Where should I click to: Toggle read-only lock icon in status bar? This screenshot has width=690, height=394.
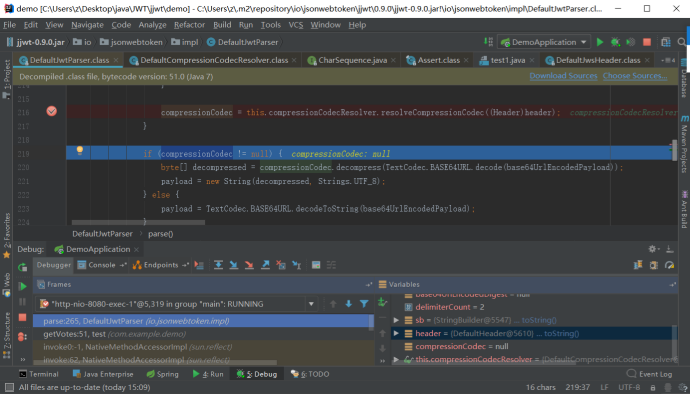coord(653,387)
